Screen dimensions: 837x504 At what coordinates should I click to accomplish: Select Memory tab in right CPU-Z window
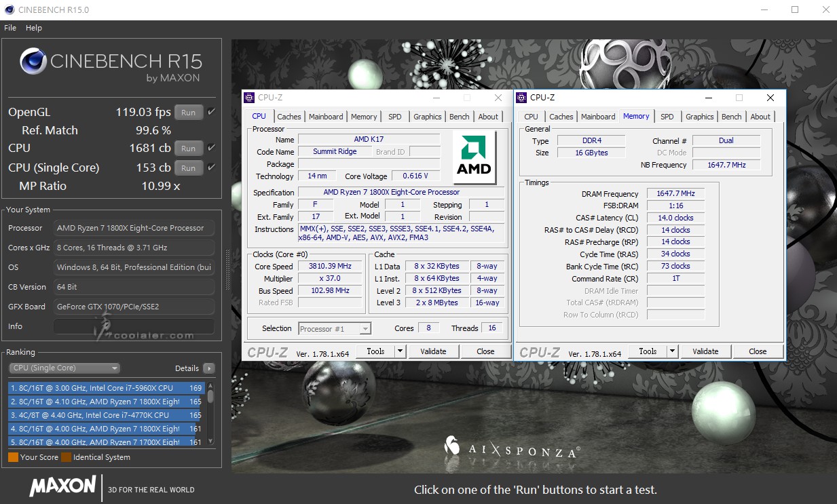[636, 116]
